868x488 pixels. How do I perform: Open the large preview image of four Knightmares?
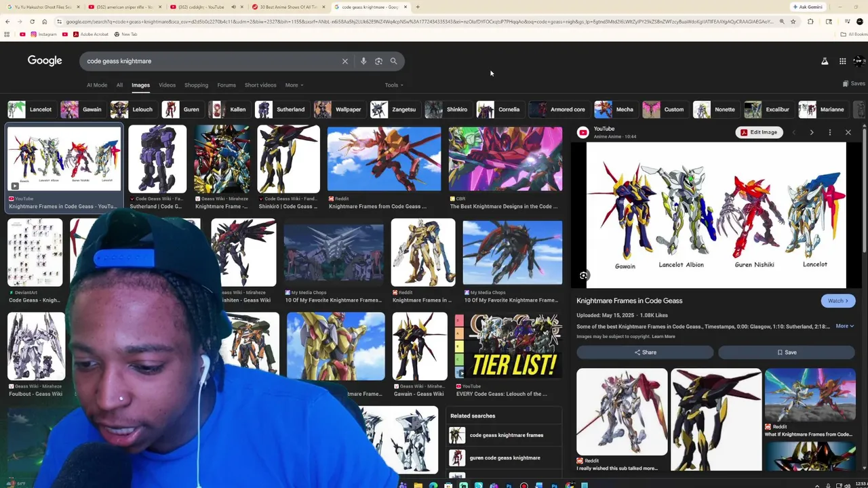716,215
